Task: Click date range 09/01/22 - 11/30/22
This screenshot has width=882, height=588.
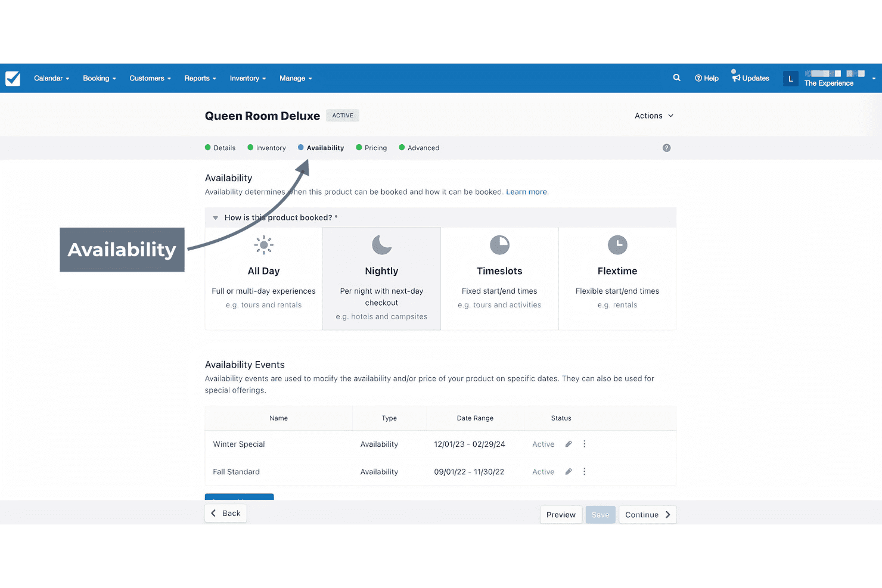Action: (x=469, y=472)
